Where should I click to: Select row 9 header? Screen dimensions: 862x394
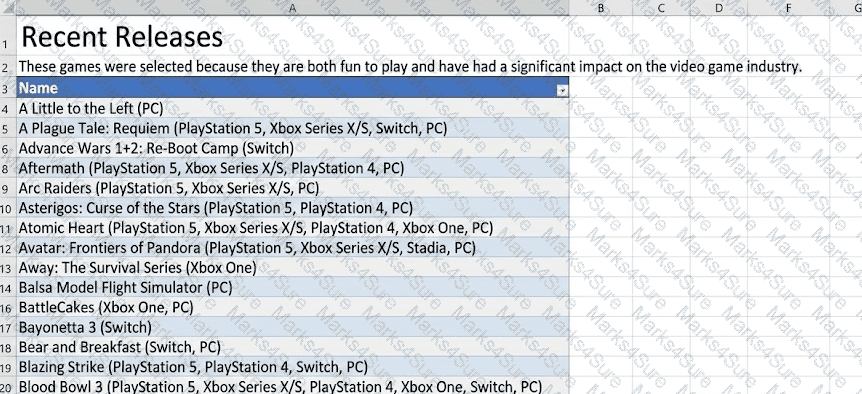coord(8,188)
